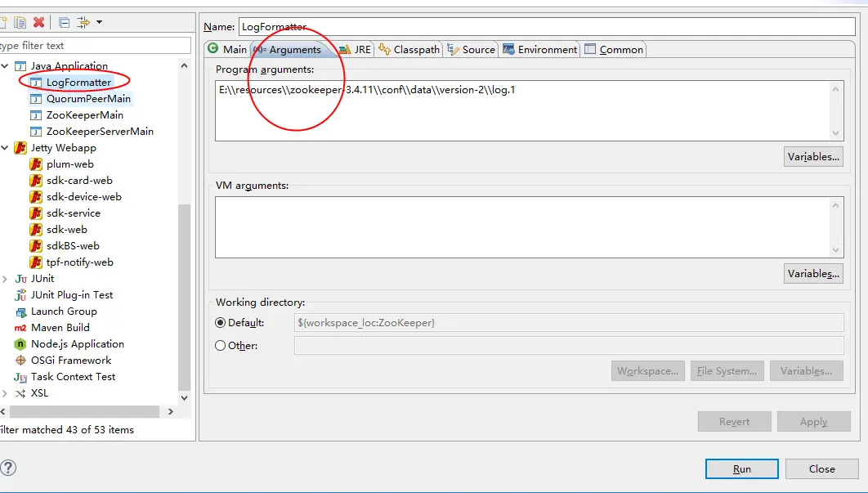
Task: Switch to the Common tab
Action: click(613, 49)
